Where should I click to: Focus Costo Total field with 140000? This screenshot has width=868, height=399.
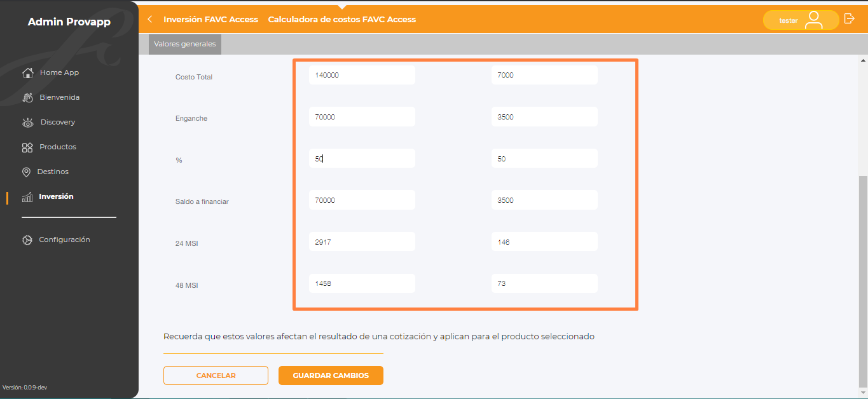pyautogui.click(x=362, y=75)
